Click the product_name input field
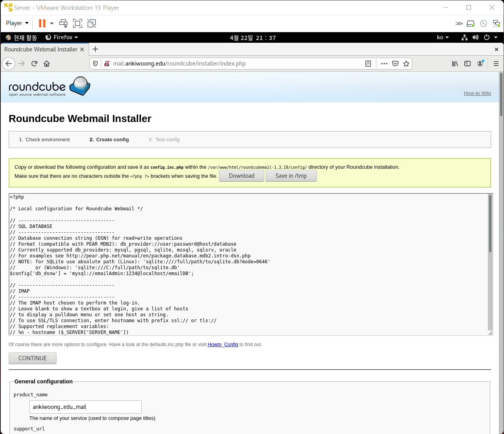Image resolution: width=504 pixels, height=434 pixels. coord(86,407)
